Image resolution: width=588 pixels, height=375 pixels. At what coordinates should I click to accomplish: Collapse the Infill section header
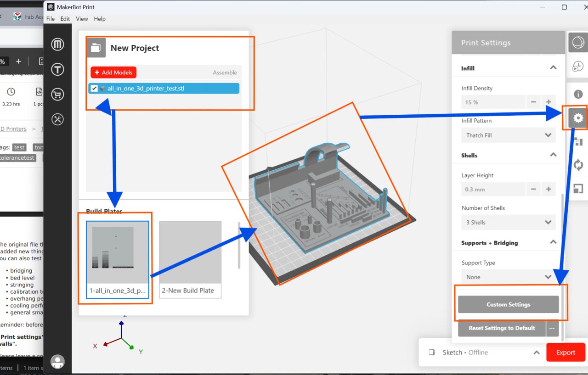(x=553, y=67)
